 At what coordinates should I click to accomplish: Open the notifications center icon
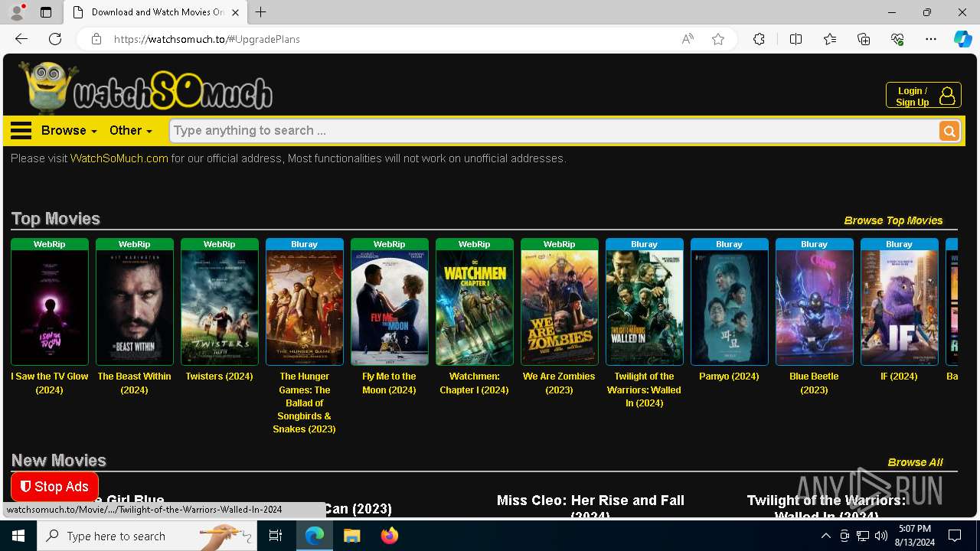[955, 536]
